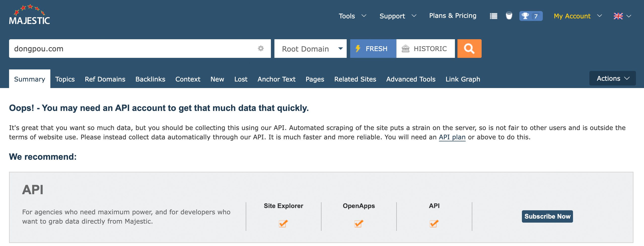
Task: Open the Actions dropdown
Action: (x=612, y=78)
